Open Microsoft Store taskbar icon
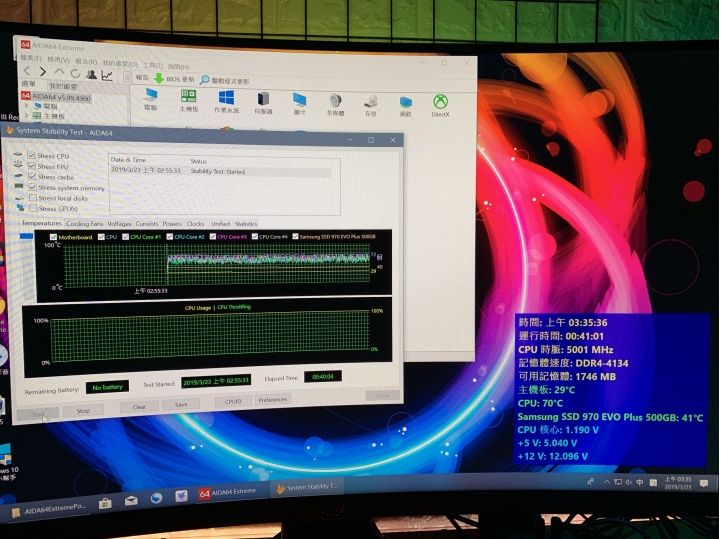The width and height of the screenshot is (721, 539). click(x=105, y=503)
